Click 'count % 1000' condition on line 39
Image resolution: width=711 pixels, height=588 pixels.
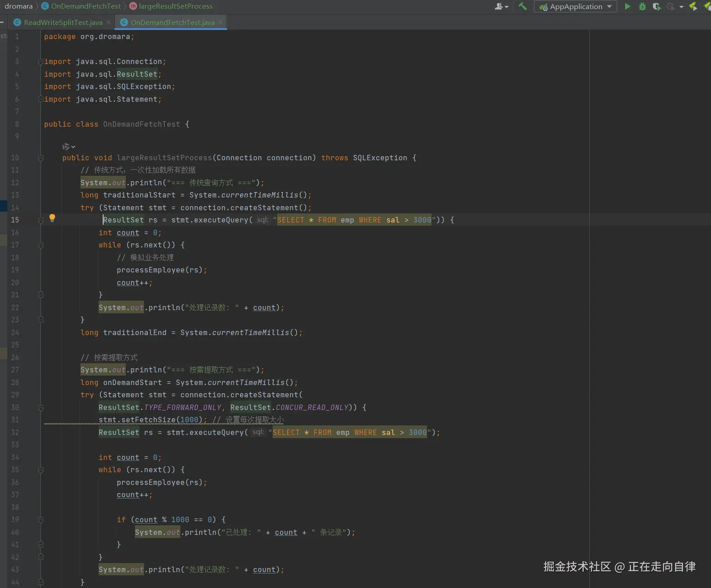(x=162, y=520)
